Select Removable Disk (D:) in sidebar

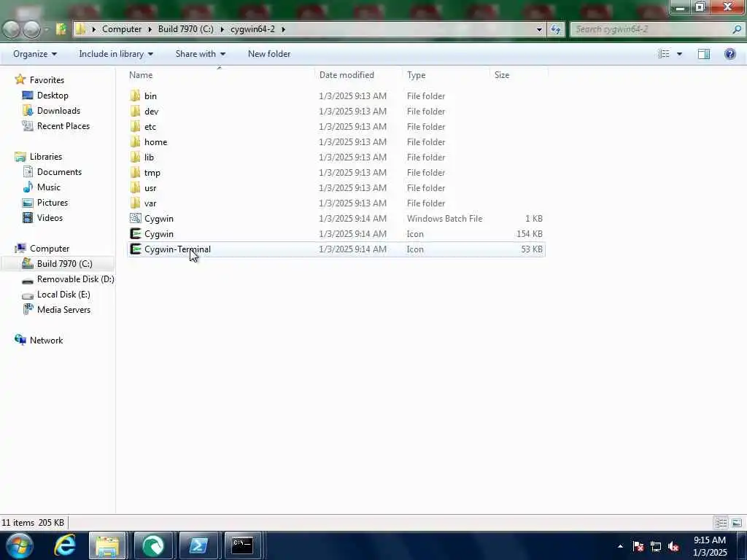(75, 279)
